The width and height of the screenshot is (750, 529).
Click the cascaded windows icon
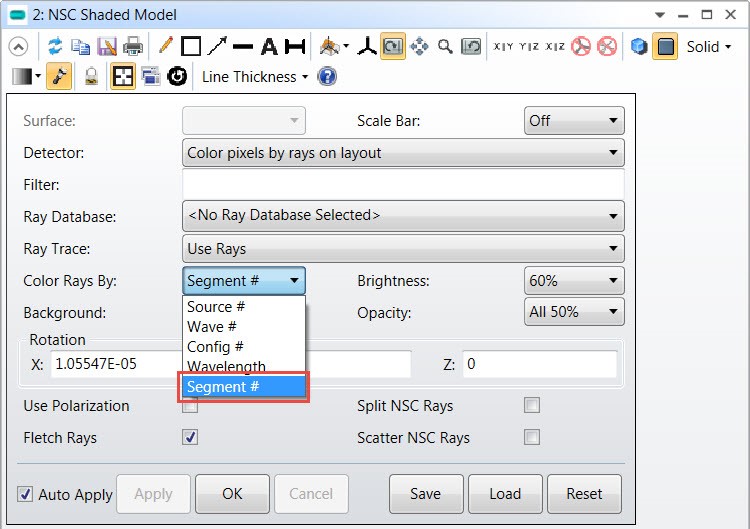click(x=151, y=76)
